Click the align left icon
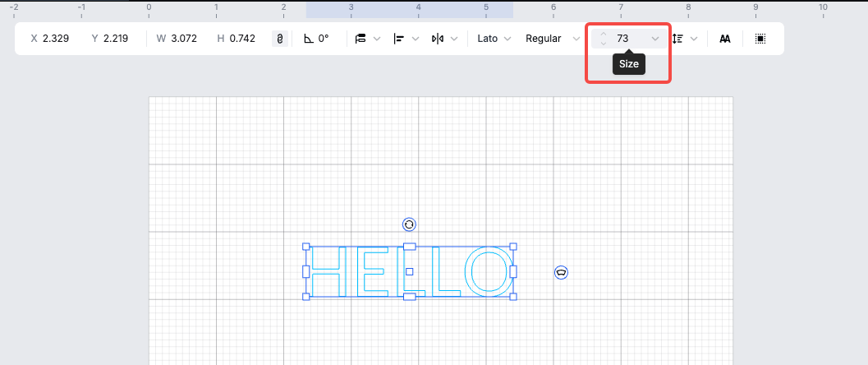This screenshot has height=365, width=868. [x=399, y=39]
